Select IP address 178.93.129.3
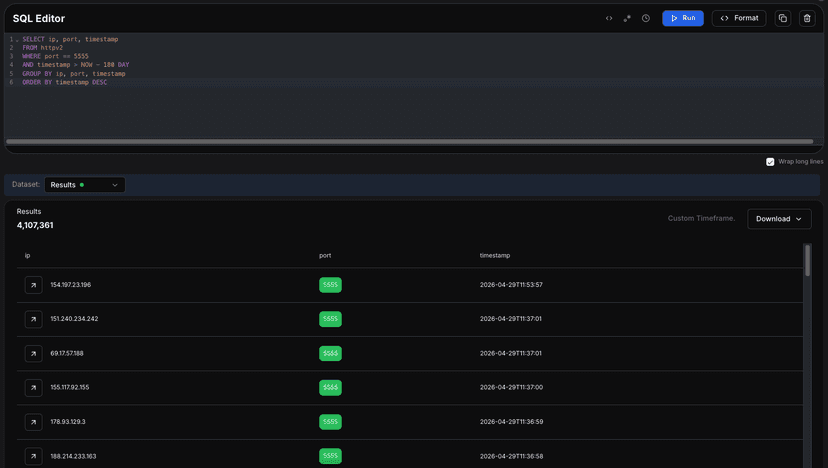This screenshot has height=468, width=828. point(68,422)
